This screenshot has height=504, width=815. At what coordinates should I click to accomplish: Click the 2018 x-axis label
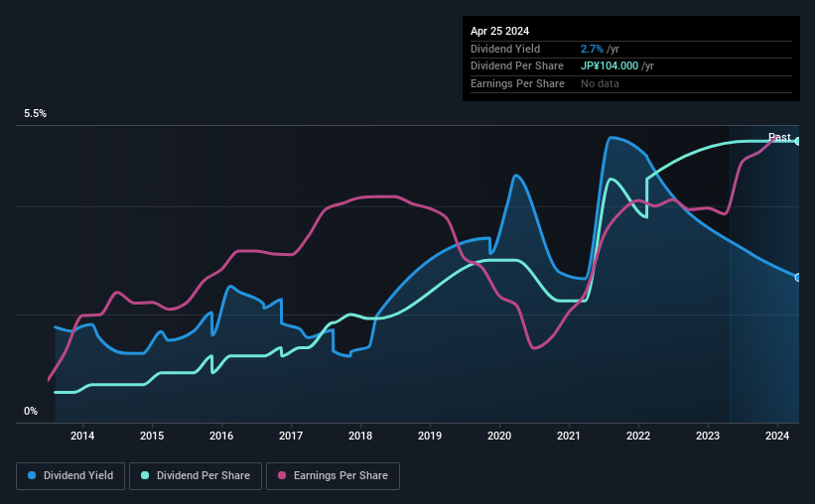tap(360, 436)
